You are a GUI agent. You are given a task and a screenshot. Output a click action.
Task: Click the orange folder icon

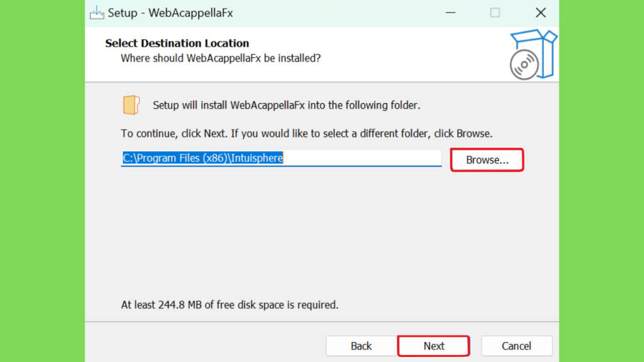[x=131, y=105]
